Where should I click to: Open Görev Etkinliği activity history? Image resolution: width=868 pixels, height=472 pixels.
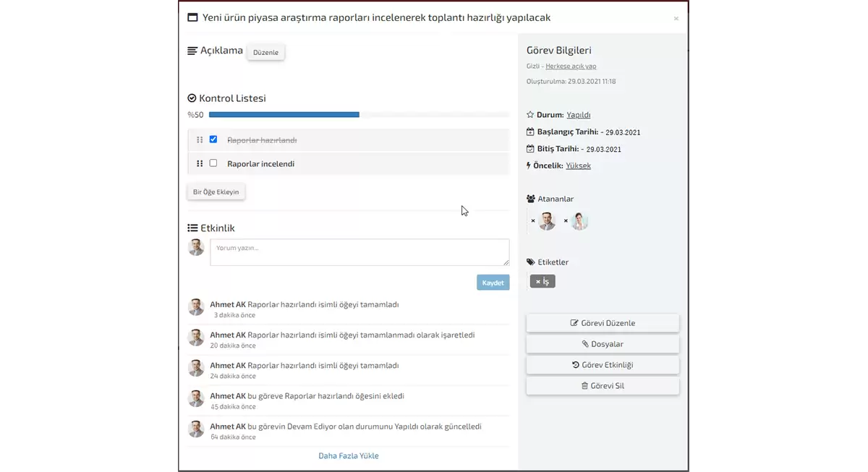[x=603, y=365]
